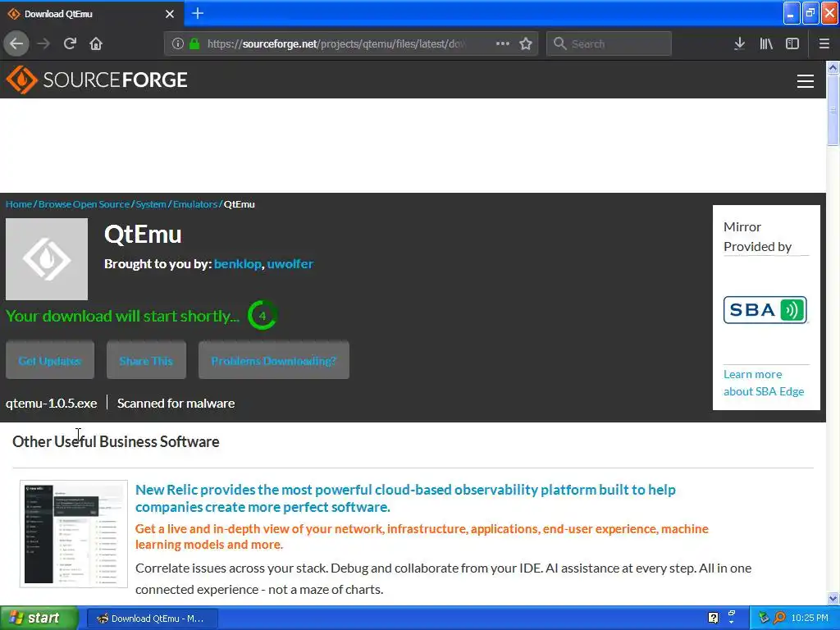
Task: Click the address bar URL field
Action: tap(337, 43)
